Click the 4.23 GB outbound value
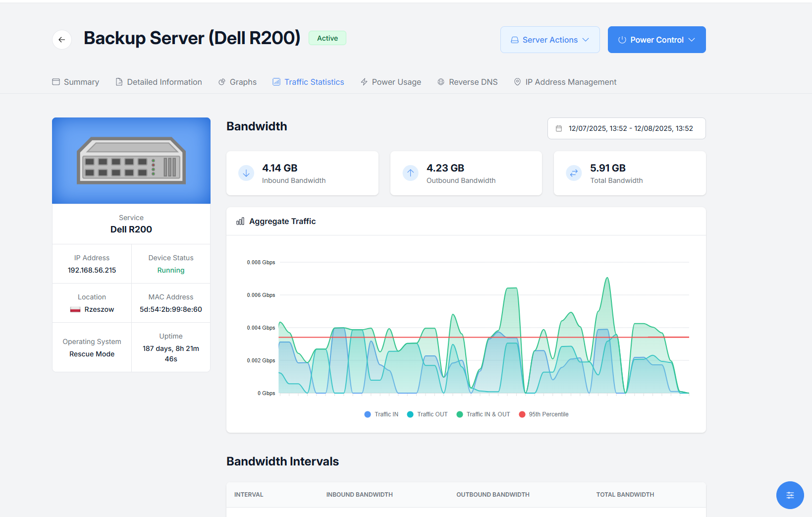Screen dimensions: 812x517 [445, 168]
